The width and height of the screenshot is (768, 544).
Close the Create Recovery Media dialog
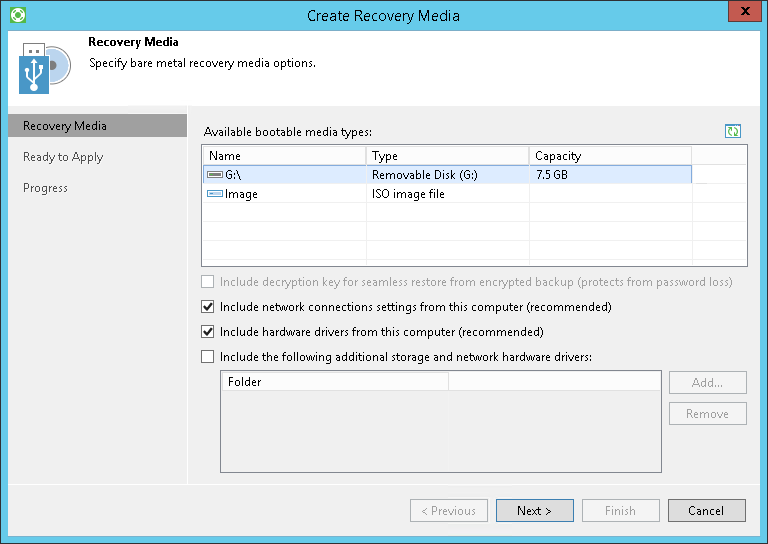741,14
